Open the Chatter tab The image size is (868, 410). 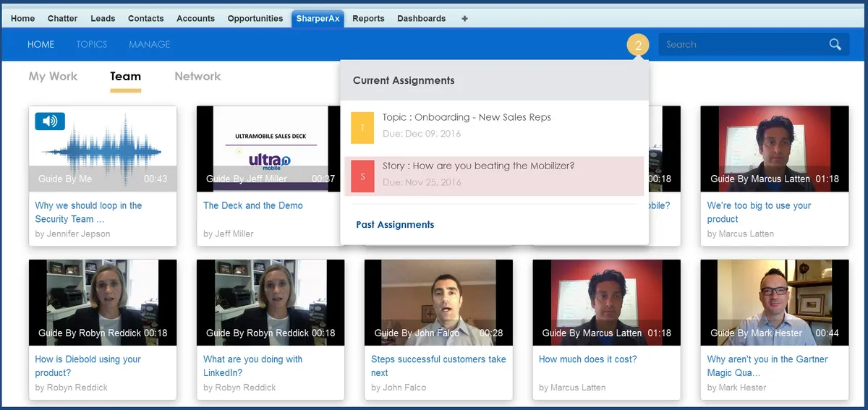[x=63, y=19]
